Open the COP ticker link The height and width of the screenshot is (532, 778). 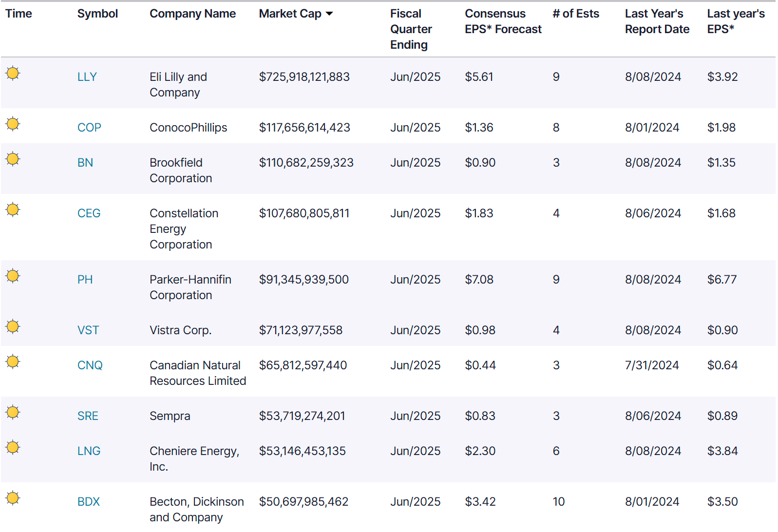tap(89, 128)
